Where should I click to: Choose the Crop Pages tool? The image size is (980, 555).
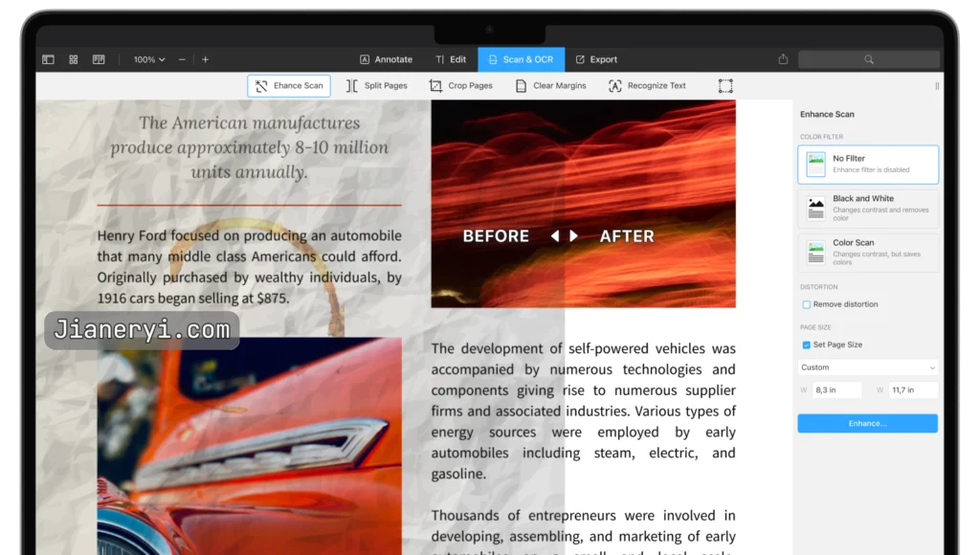click(460, 85)
